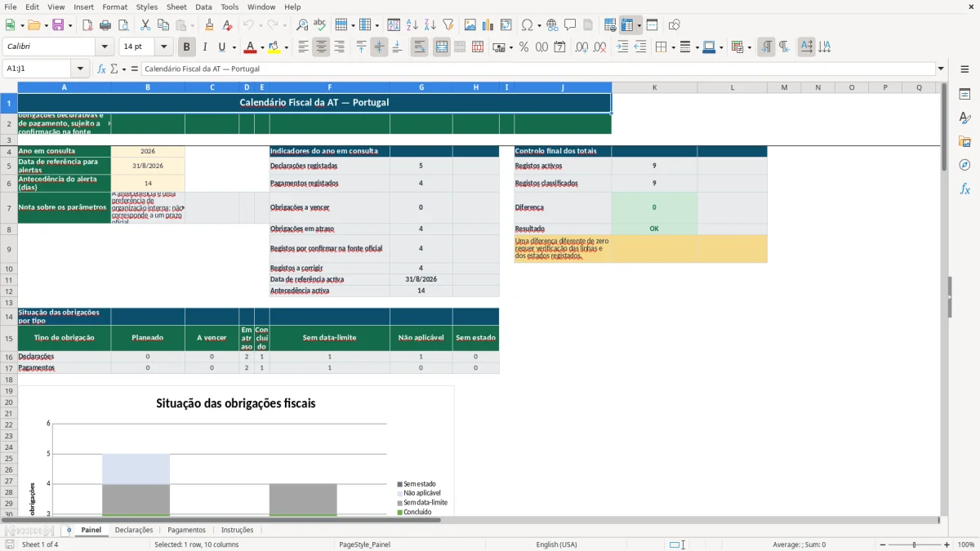
Task: Toggle Center Vertically alignment
Action: pos(379,47)
